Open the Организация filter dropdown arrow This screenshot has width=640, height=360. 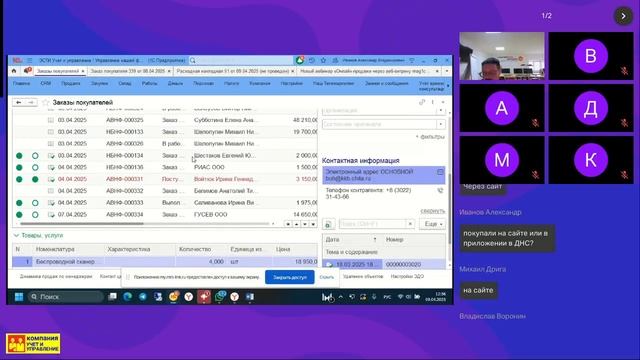pos(440,111)
